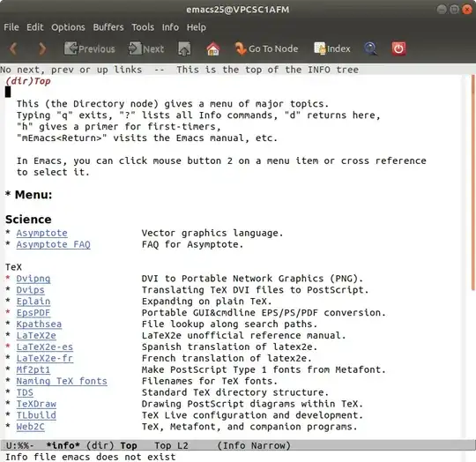Open the Mf2pt1 link
Image resolution: width=476 pixels, height=462 pixels.
[x=33, y=369]
